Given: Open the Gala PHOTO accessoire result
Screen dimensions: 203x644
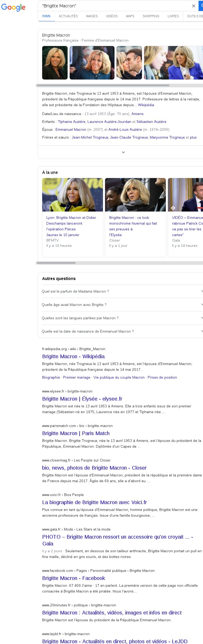Looking at the screenshot, I should (x=118, y=540).
